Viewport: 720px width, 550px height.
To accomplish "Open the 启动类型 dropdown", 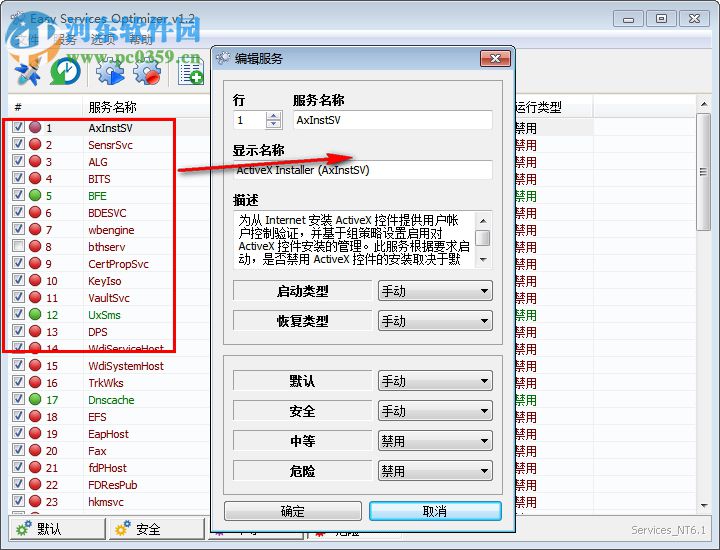I will (x=435, y=291).
